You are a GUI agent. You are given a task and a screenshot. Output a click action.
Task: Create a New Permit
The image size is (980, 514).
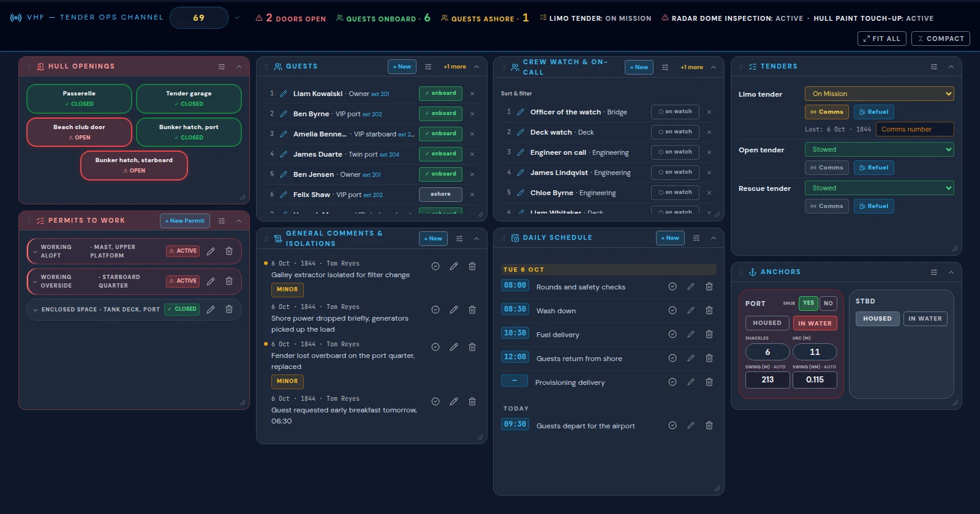[185, 221]
